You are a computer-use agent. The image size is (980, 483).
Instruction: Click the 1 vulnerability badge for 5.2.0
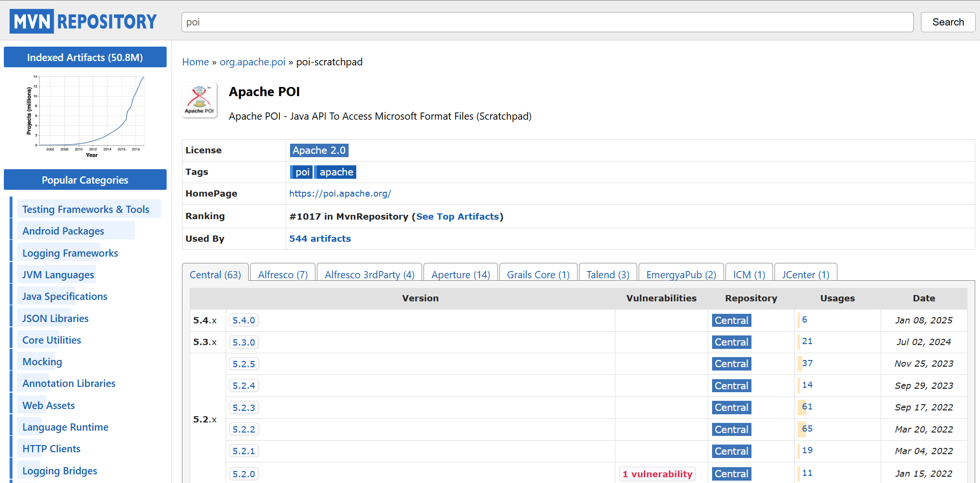click(657, 474)
